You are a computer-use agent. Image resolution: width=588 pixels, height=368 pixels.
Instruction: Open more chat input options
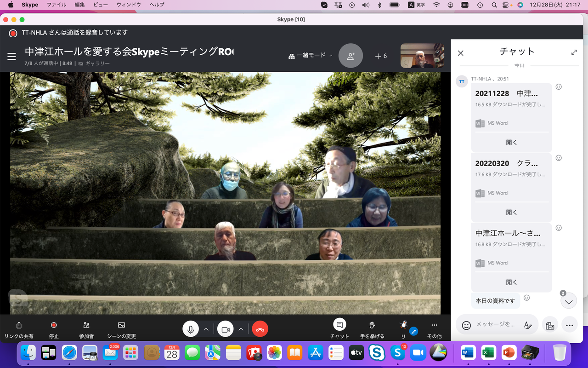(x=570, y=325)
